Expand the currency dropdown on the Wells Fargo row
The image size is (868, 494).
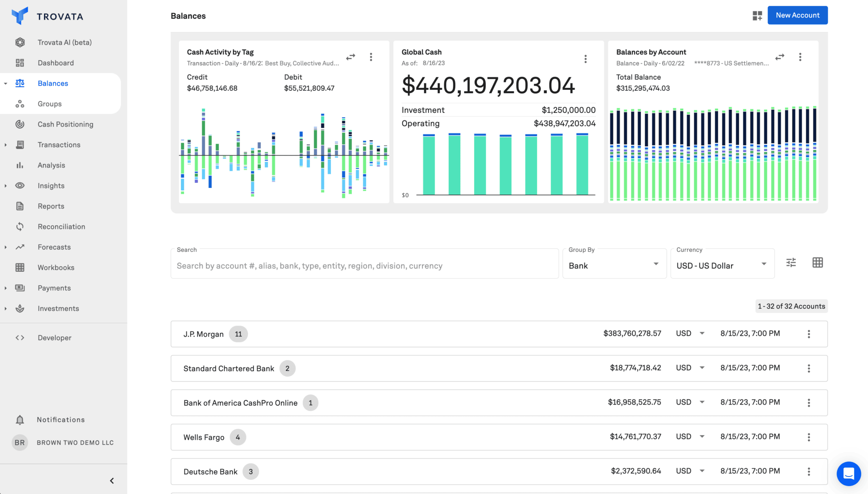[703, 437]
